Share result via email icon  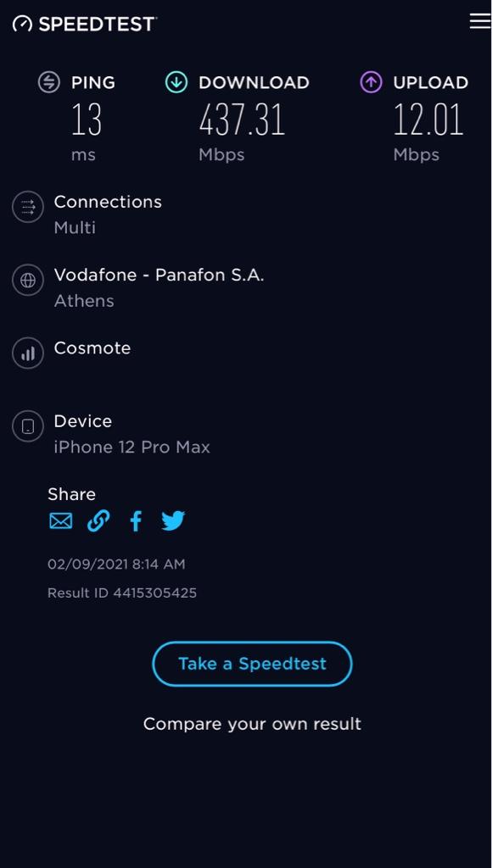[60, 521]
